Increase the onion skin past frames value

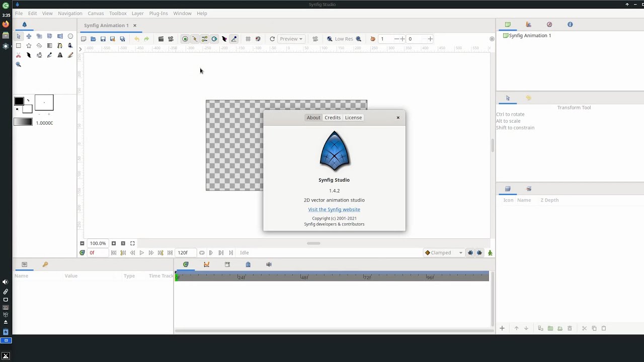tap(403, 39)
